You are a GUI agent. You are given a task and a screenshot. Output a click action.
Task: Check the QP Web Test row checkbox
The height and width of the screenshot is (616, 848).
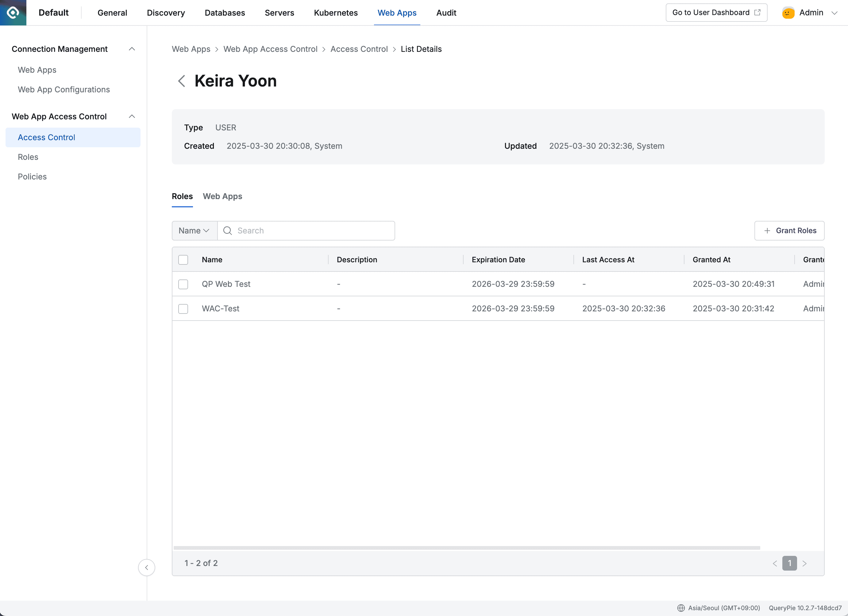pyautogui.click(x=183, y=284)
